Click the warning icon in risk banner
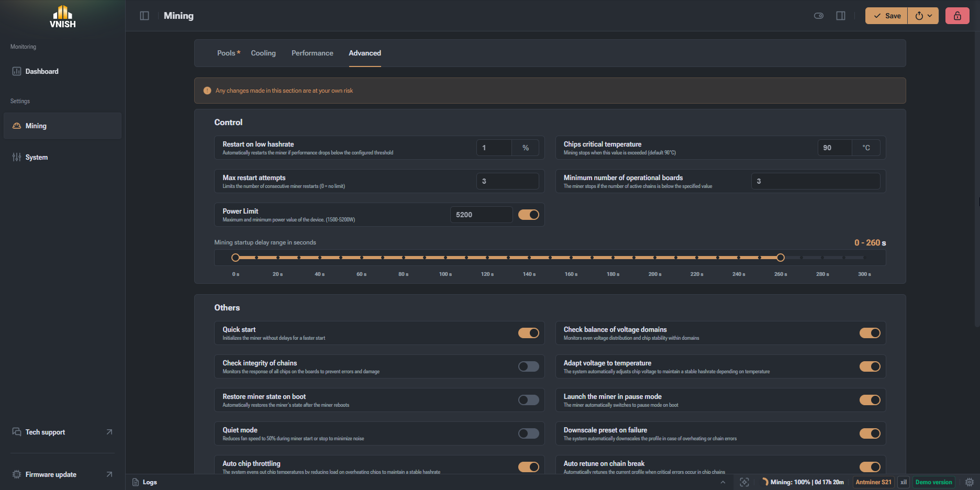Viewport: 980px width, 490px height. (207, 91)
